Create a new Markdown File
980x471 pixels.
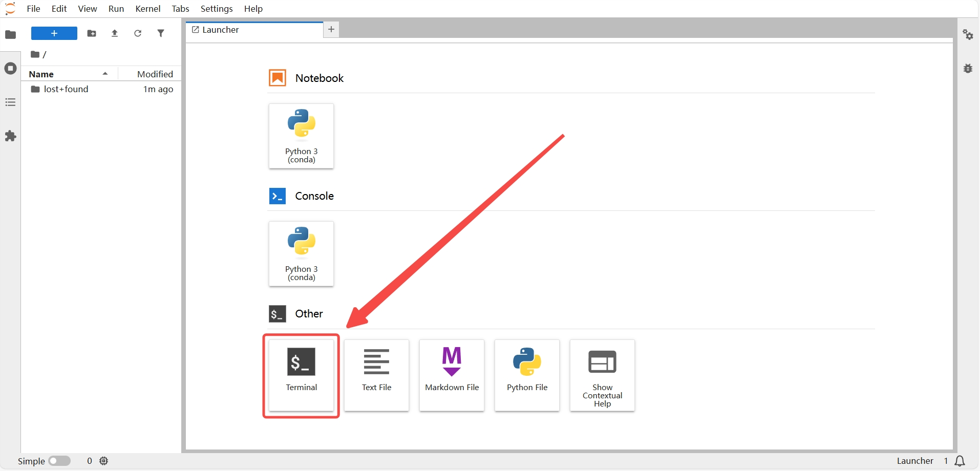tap(452, 375)
